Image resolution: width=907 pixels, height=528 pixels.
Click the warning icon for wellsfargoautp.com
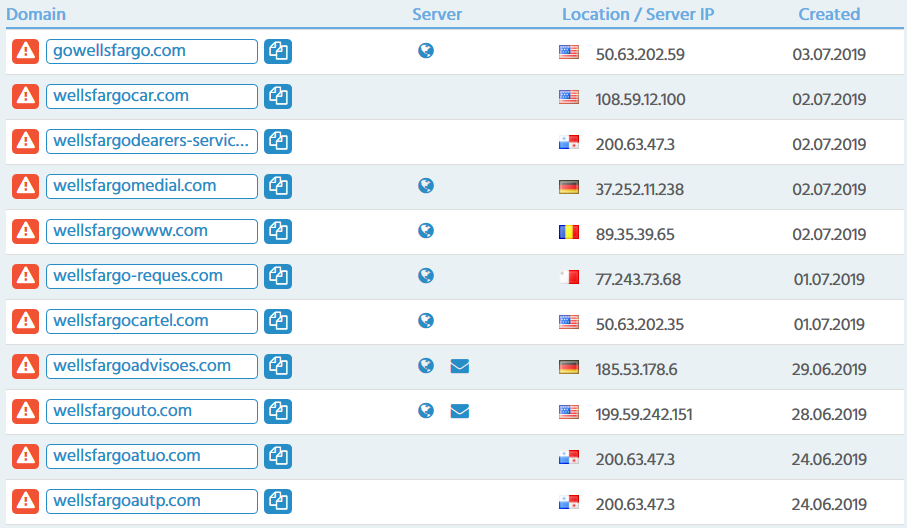tap(25, 502)
